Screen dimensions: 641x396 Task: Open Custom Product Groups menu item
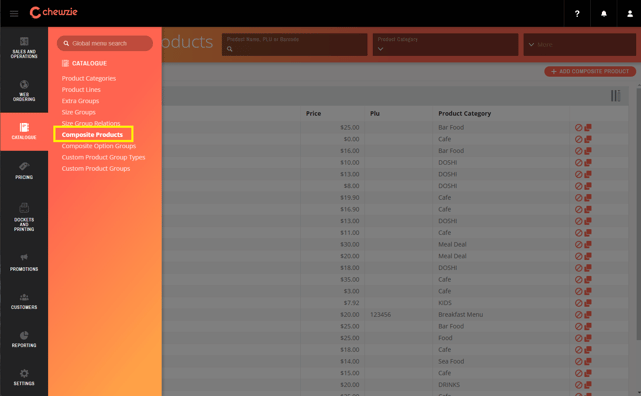[96, 168]
